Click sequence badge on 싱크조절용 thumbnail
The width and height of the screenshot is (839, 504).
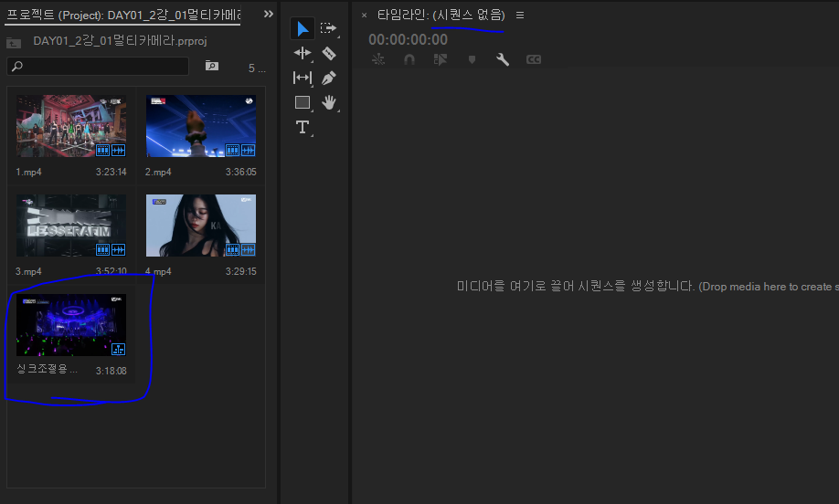118,350
